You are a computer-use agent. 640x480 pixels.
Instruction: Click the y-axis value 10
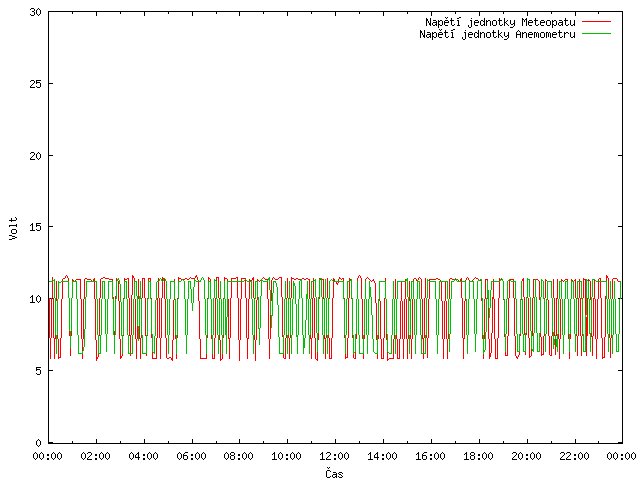coord(36,299)
